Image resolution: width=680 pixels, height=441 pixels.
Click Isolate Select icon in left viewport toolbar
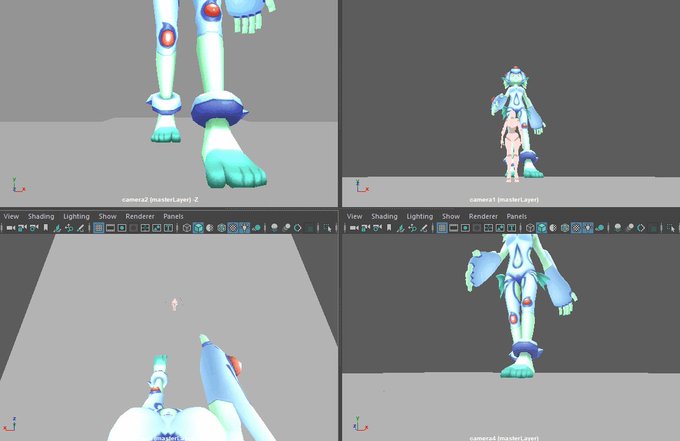[x=327, y=228]
